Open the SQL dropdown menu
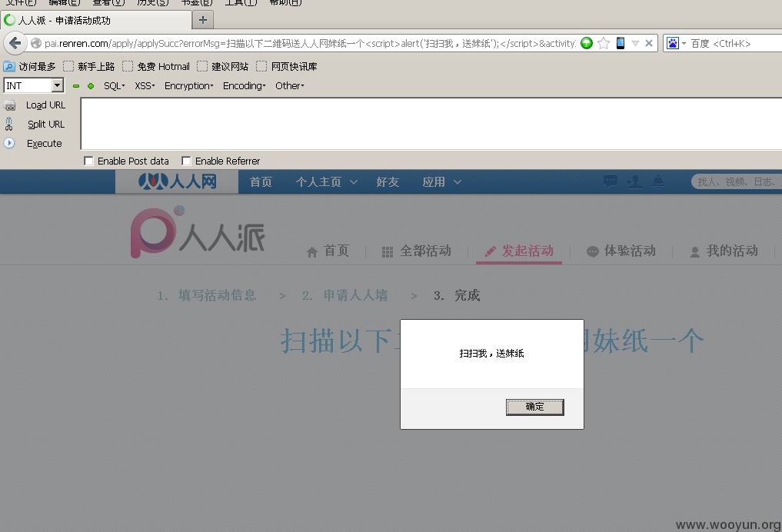The width and height of the screenshot is (782, 532). [115, 86]
